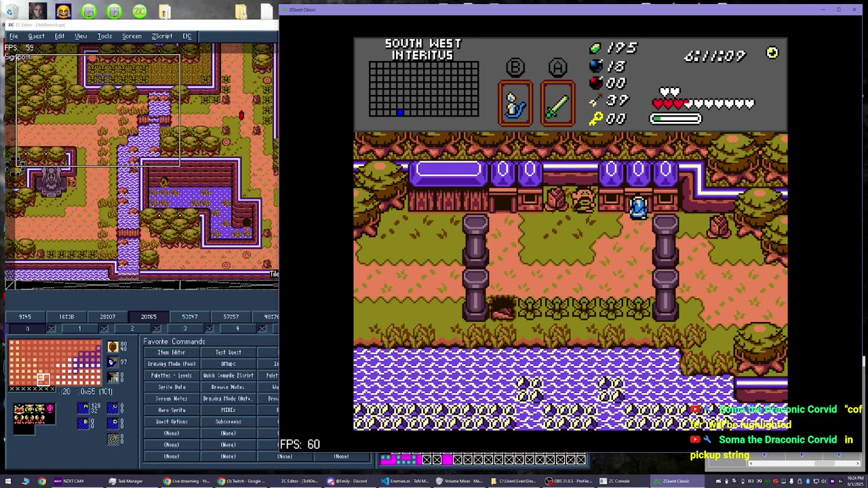Toggle the X visibility box beside layer 0
This screenshot has width=868, height=488.
point(51,329)
